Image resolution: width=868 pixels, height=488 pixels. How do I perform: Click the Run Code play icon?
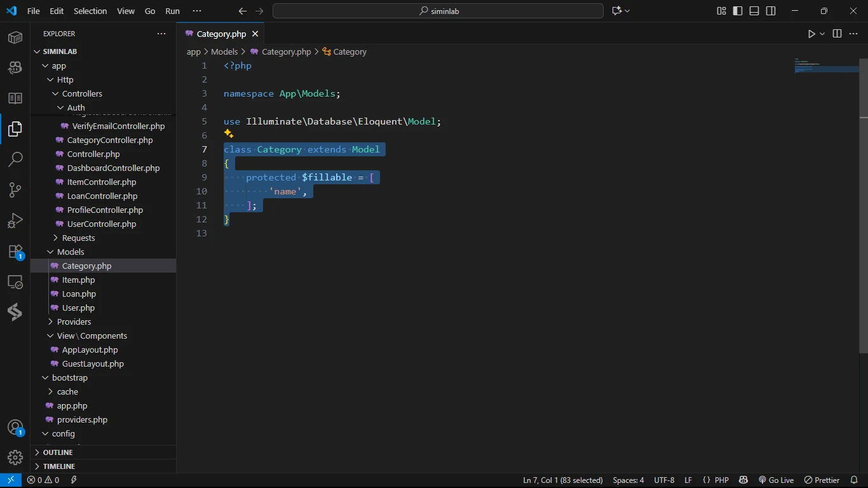[811, 34]
